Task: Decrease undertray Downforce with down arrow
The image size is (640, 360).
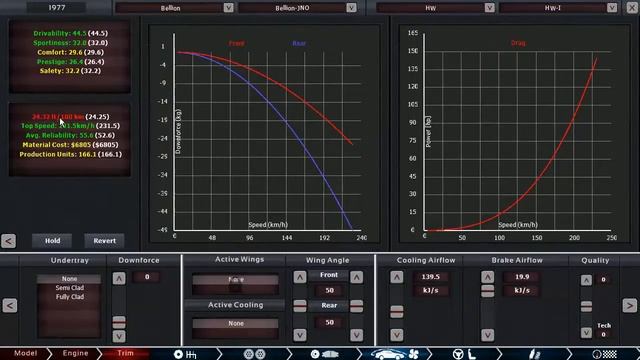Action: (x=119, y=336)
